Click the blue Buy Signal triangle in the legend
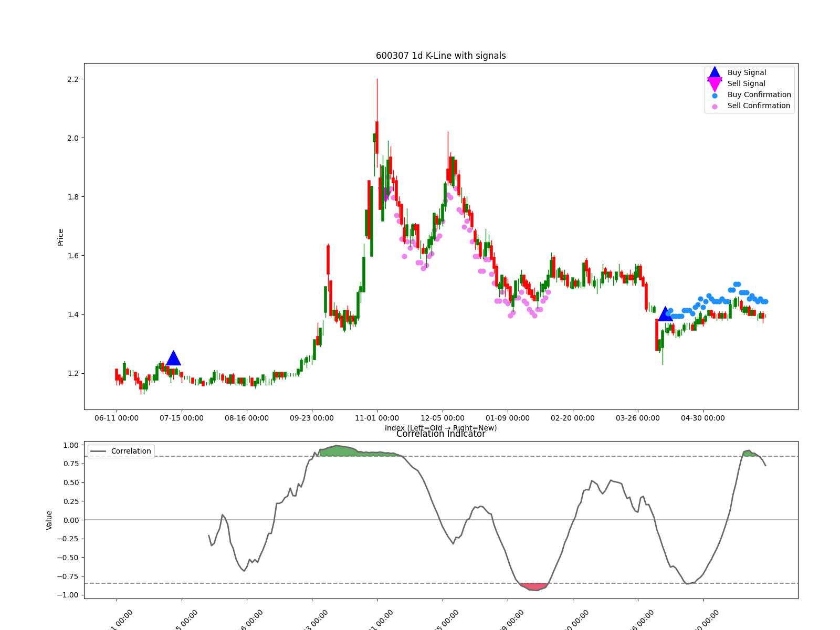 point(715,73)
